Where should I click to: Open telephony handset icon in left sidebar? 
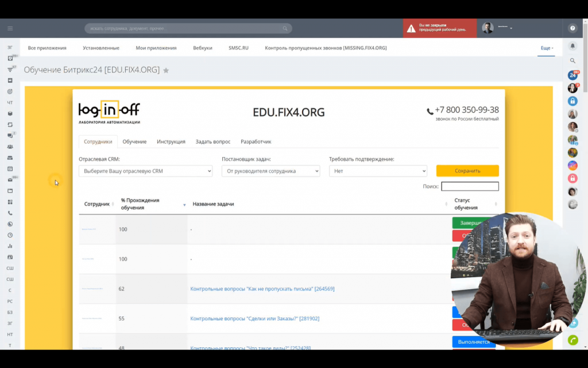pyautogui.click(x=10, y=213)
